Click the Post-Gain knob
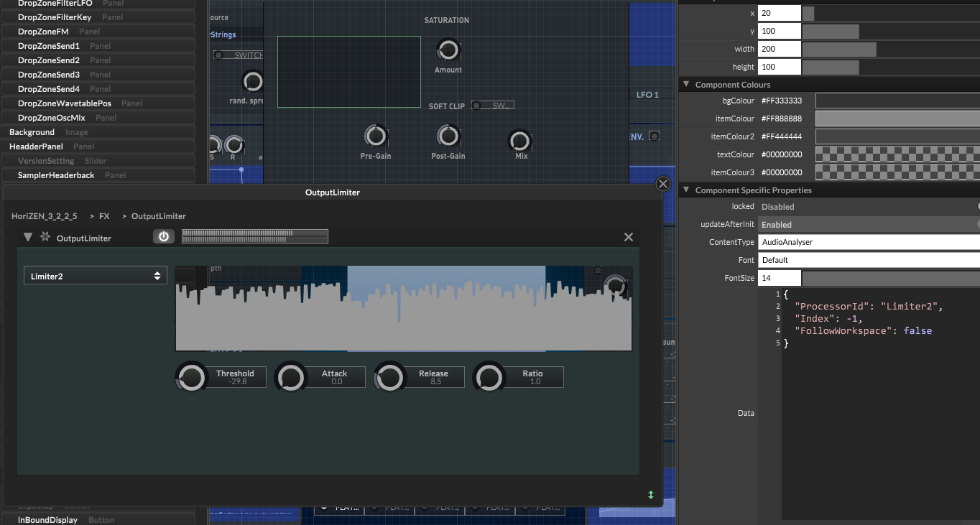 coord(448,136)
